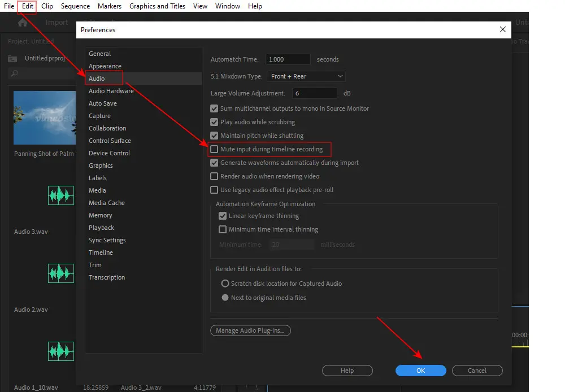Toggle Generate waveforms automatically during import
Viewport: 565px width, 392px height.
tap(214, 163)
